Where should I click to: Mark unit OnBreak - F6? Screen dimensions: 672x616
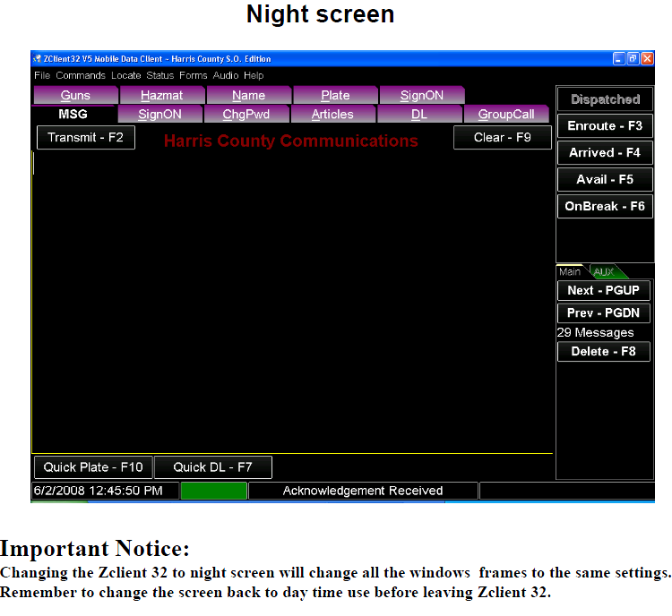point(605,206)
